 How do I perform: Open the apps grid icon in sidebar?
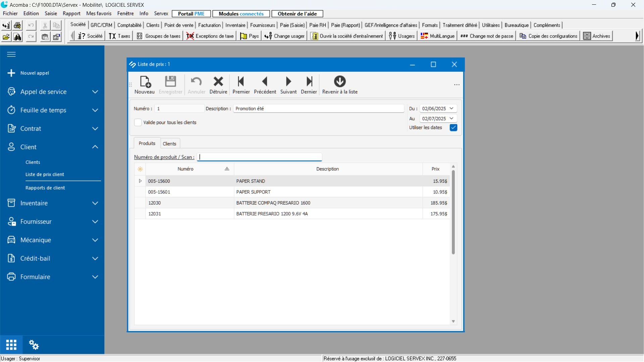11,345
